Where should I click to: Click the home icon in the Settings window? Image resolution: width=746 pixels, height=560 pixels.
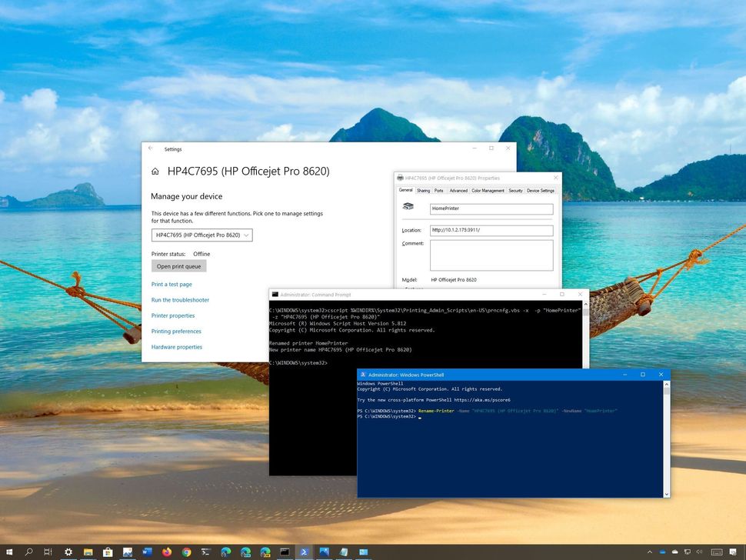155,171
